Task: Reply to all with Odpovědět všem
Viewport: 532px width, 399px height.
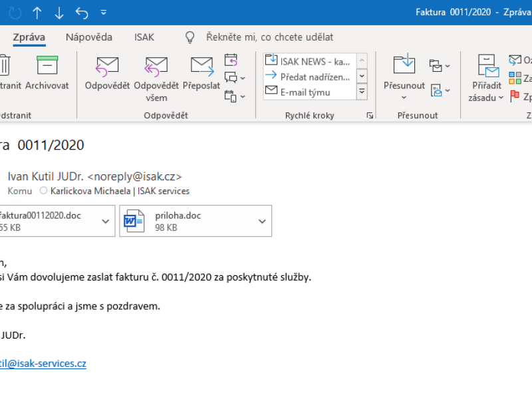Action: pyautogui.click(x=156, y=78)
